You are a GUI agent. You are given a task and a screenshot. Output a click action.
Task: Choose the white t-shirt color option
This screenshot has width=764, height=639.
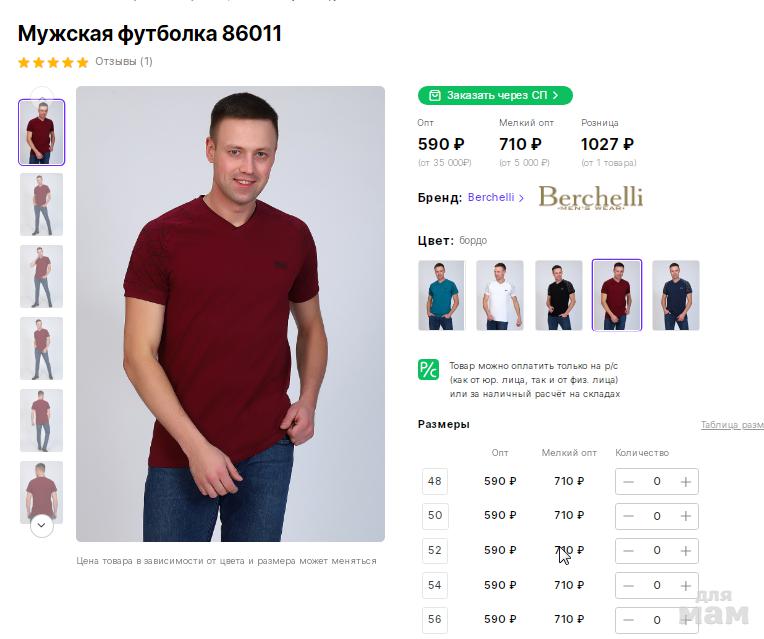click(500, 295)
